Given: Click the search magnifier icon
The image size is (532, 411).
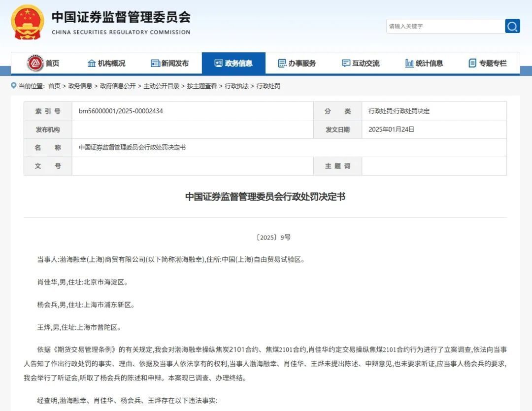Looking at the screenshot, I should coord(512,26).
